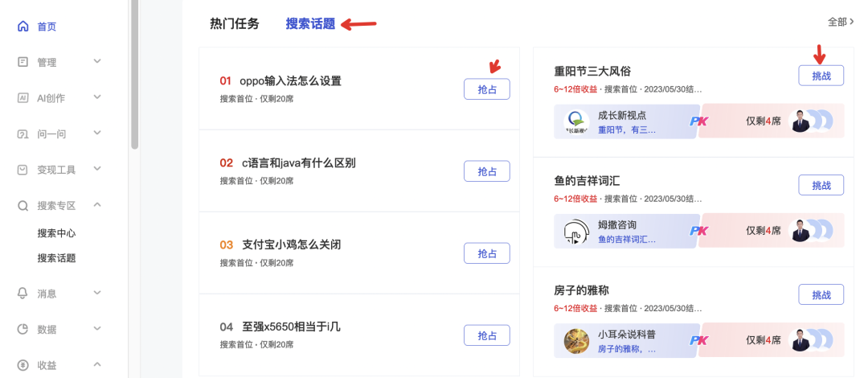Expand the 管理 menu chevron
This screenshot has height=378, width=868.
pos(97,61)
